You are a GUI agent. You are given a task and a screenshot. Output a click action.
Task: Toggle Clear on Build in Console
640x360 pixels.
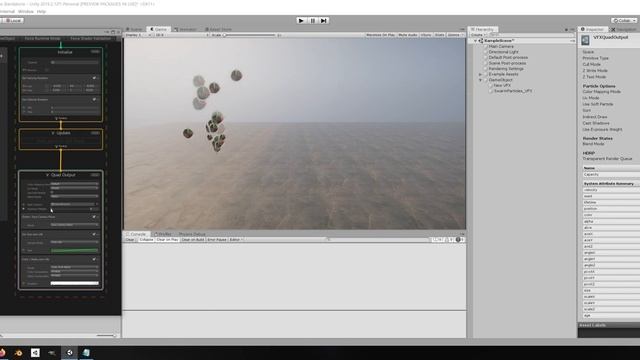click(x=193, y=240)
